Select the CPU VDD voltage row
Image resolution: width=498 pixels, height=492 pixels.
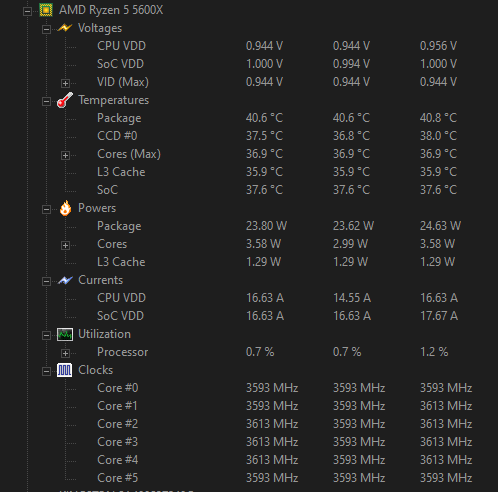click(121, 46)
